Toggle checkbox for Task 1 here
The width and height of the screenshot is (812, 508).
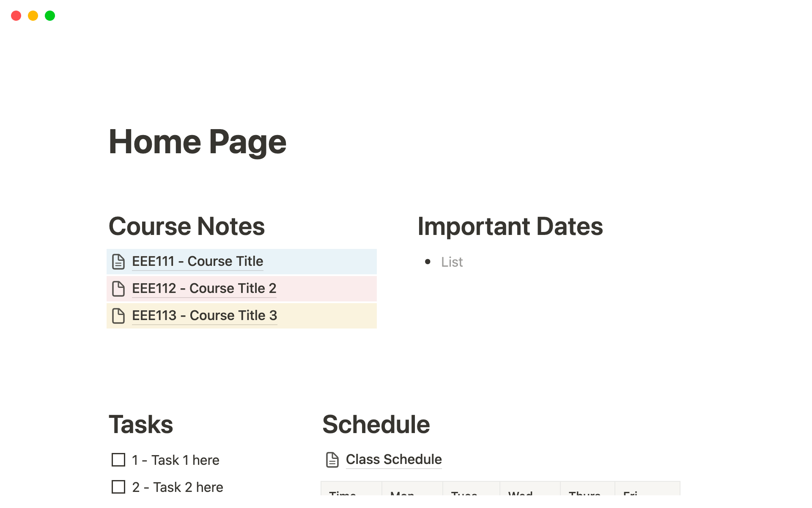click(117, 459)
